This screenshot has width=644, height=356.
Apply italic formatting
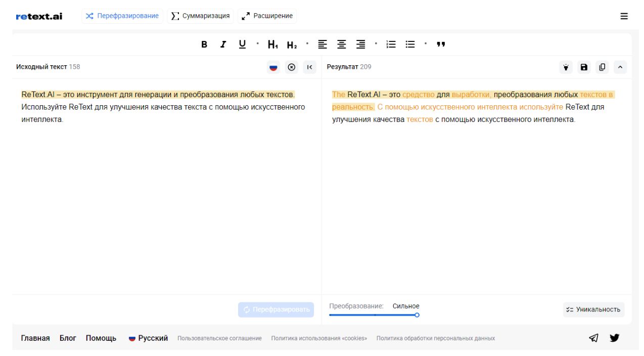tap(223, 45)
